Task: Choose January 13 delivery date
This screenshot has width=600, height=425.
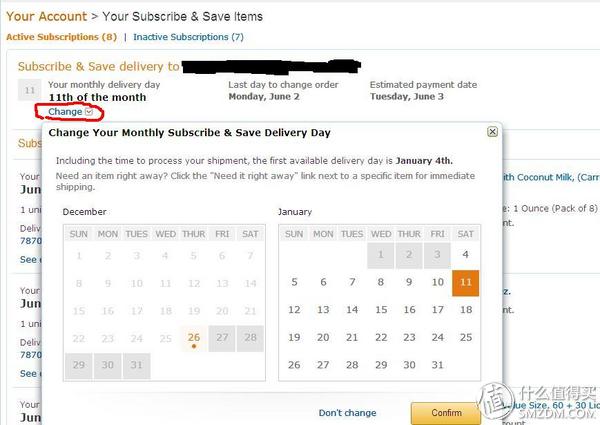Action: [323, 310]
